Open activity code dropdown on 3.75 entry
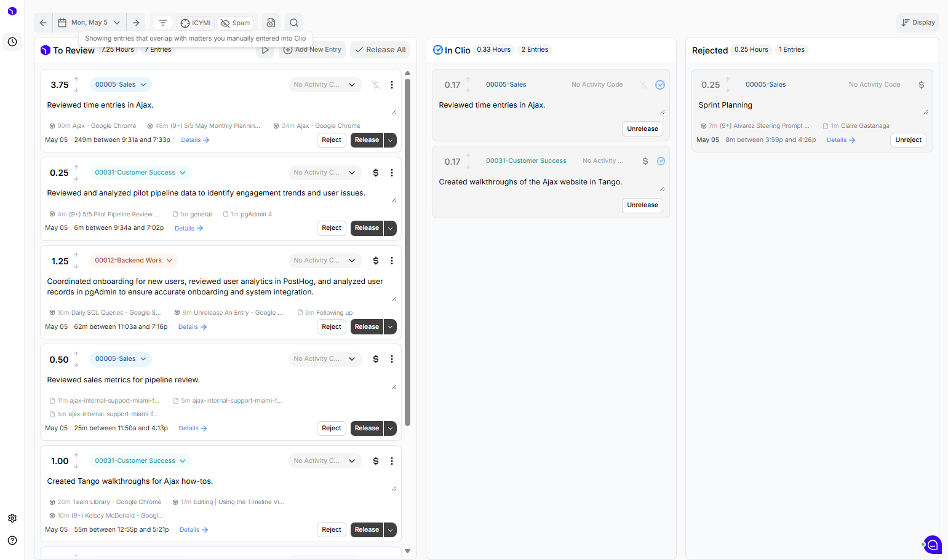 click(x=324, y=85)
